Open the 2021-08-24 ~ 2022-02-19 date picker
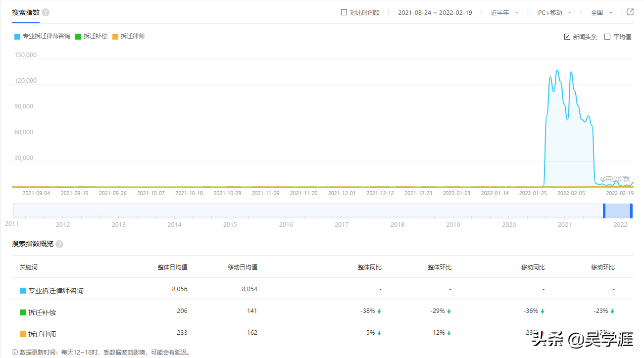644x358 pixels. [435, 12]
